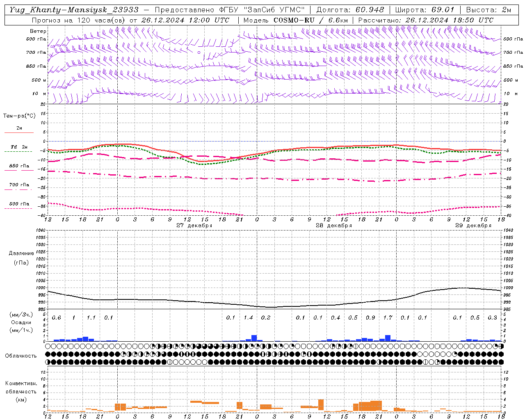The image size is (525, 420).
Task: Click the Td 2м legend entry
Action: pos(19,147)
